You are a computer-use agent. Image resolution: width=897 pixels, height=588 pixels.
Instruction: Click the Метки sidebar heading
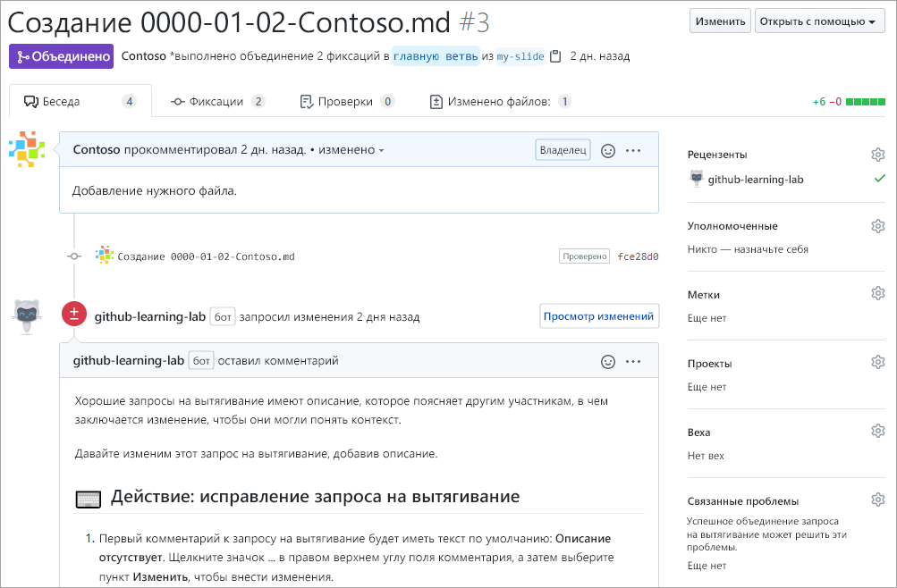[x=704, y=295]
